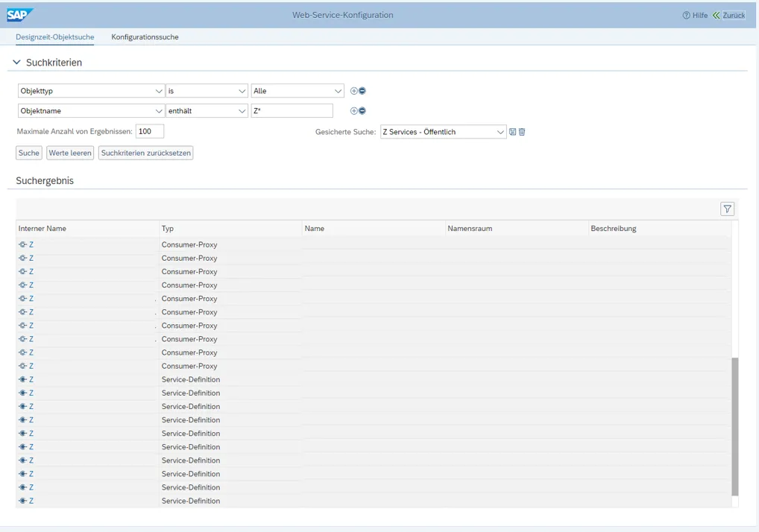Viewport: 759px width, 532px height.
Task: Remove the Objekttyp criterion row
Action: coord(362,91)
